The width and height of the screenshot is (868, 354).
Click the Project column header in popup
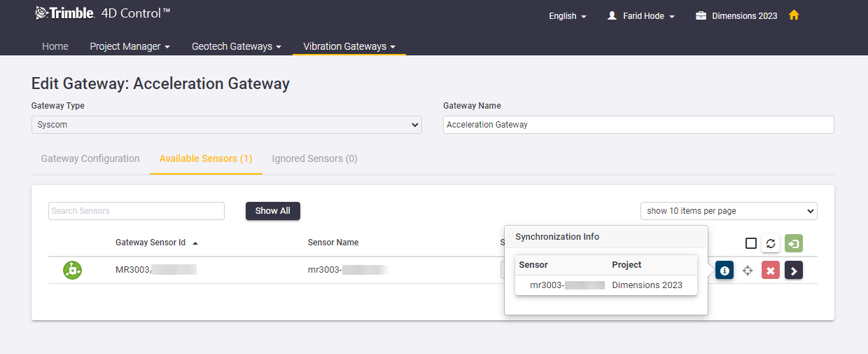click(x=626, y=265)
